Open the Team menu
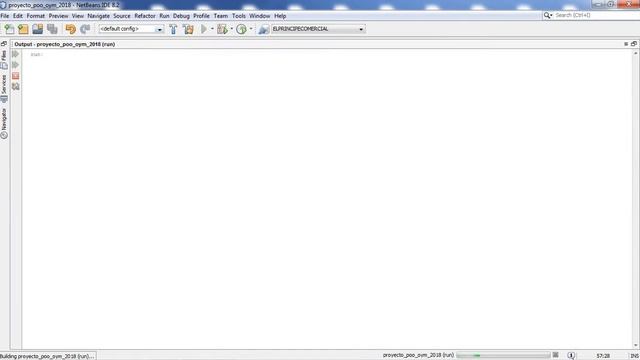Screen dimensions: 640x360 click(221, 16)
